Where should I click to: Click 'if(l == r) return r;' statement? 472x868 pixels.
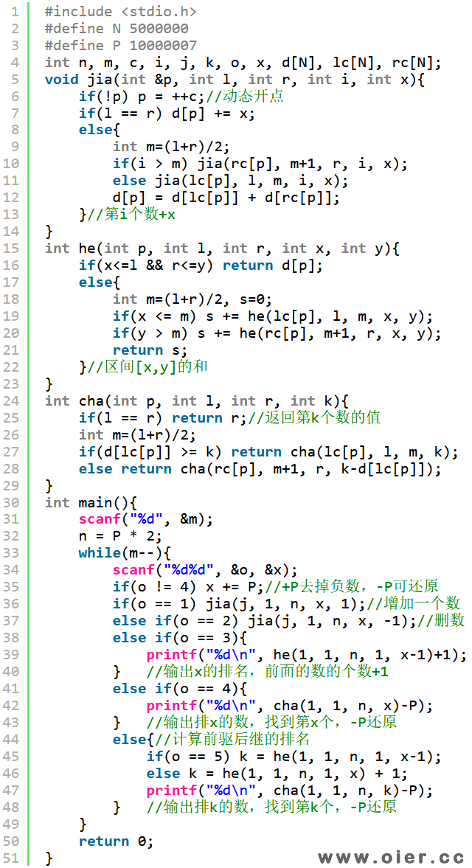(163, 418)
